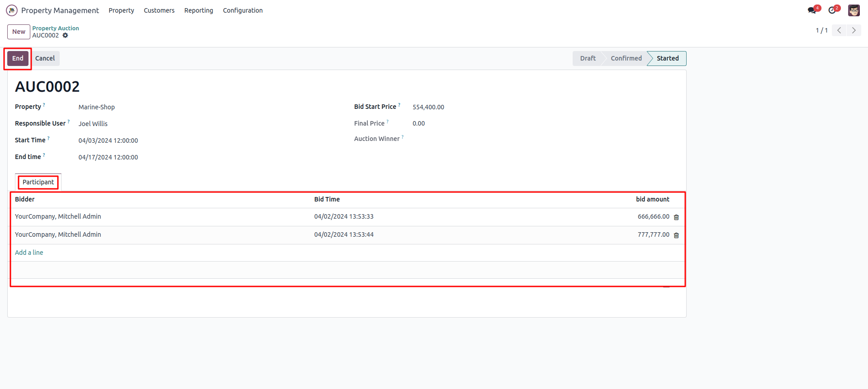Click the Cancel button

click(x=45, y=58)
